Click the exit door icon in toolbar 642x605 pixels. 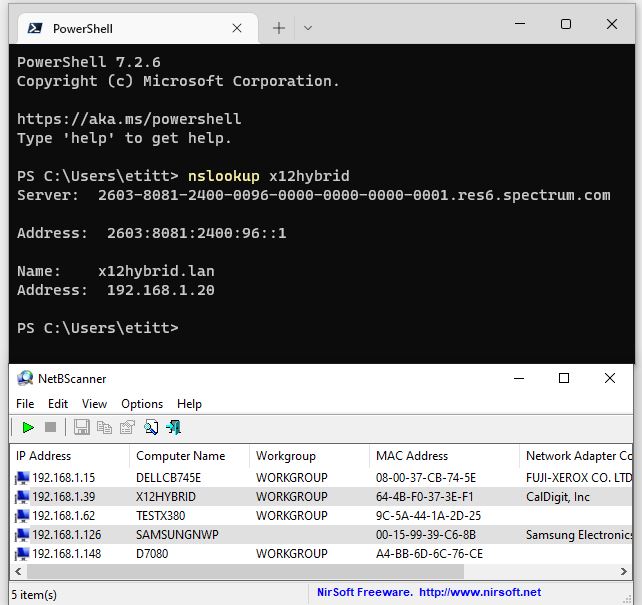174,428
